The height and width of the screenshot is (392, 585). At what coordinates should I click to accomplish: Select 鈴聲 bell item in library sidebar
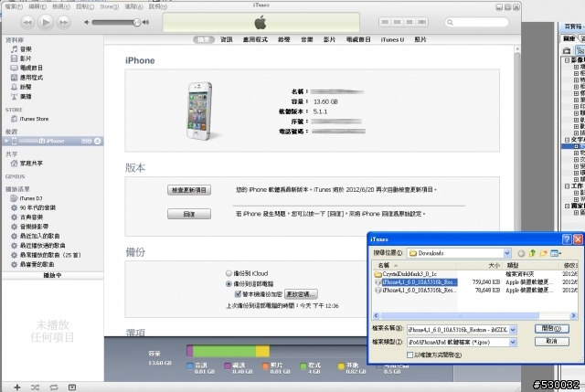click(21, 87)
